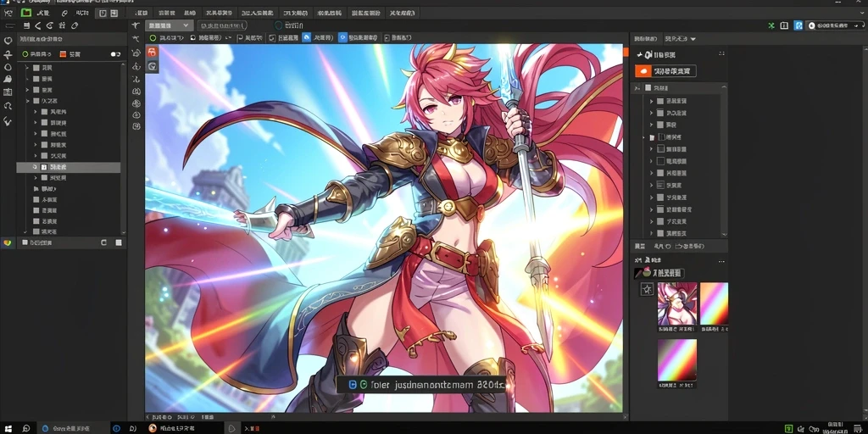The height and width of the screenshot is (434, 868).
Task: Expand the first child item in right panel tree
Action: click(652, 101)
